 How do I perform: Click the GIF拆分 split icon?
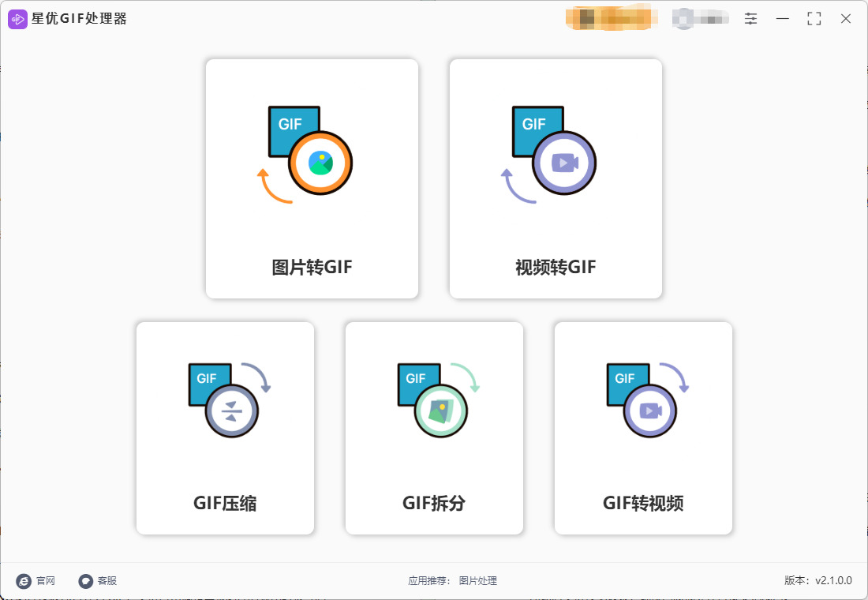[439, 400]
